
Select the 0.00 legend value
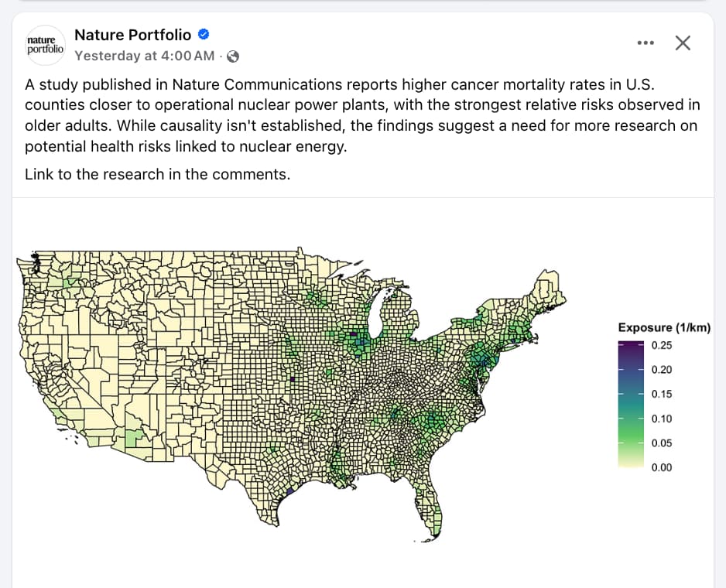pos(662,467)
